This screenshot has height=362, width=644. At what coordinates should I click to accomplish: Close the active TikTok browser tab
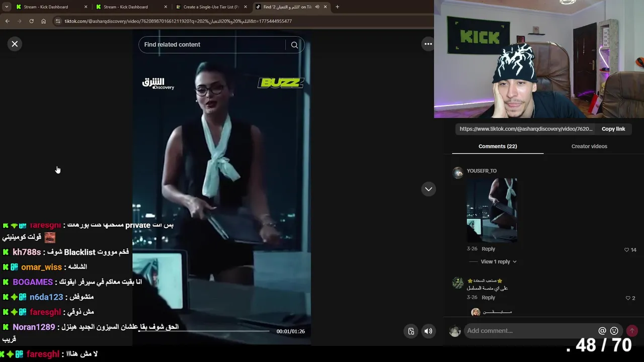(325, 7)
